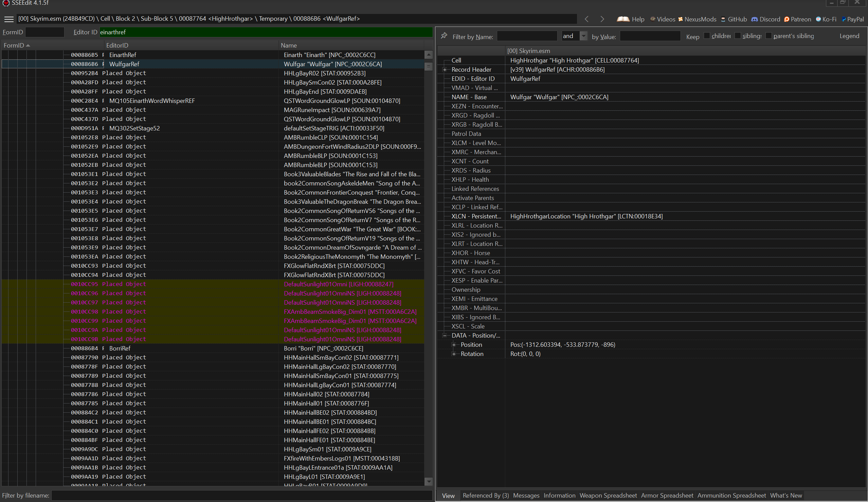Select the MQ105EinarthWordWhisperREF row
Viewport: 868px width, 502px height.
pyautogui.click(x=213, y=101)
